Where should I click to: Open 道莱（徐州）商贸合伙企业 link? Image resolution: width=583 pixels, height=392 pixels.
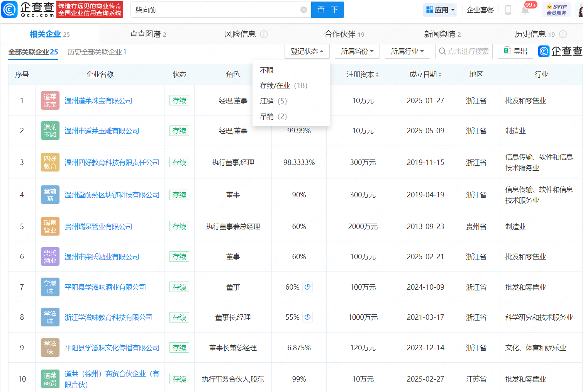coord(112,379)
